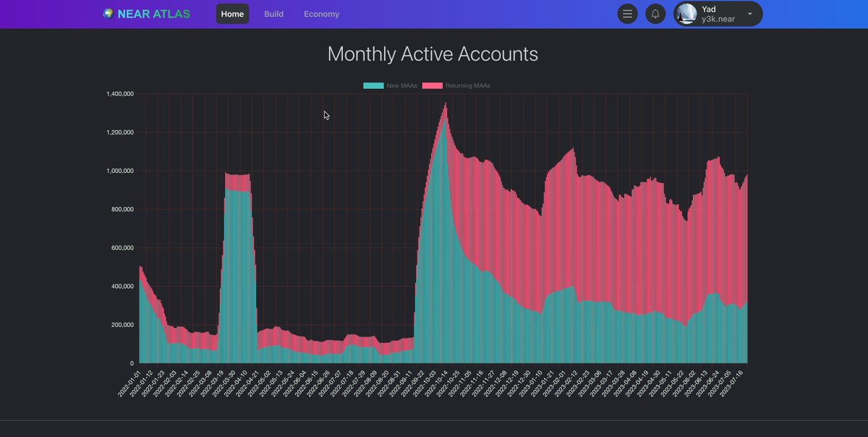Switch to the Build tab
Screen dimensions: 868x437
273,14
